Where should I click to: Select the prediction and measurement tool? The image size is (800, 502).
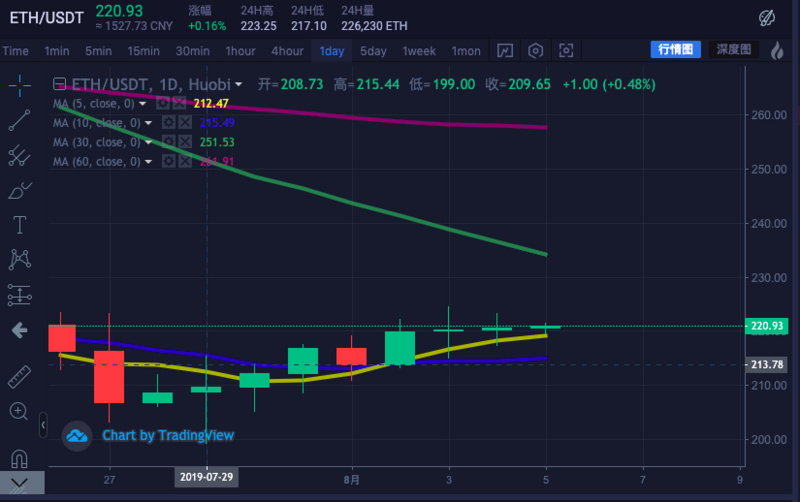click(x=19, y=295)
